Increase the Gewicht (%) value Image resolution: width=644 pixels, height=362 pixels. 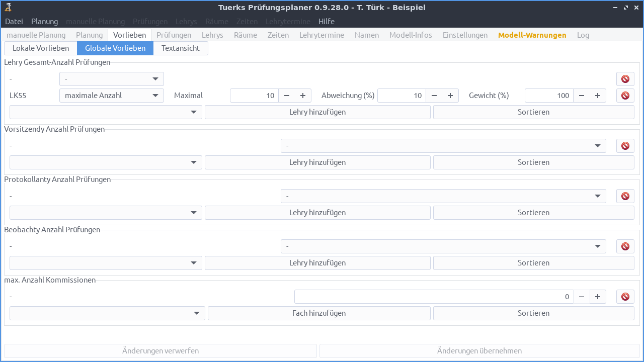598,96
